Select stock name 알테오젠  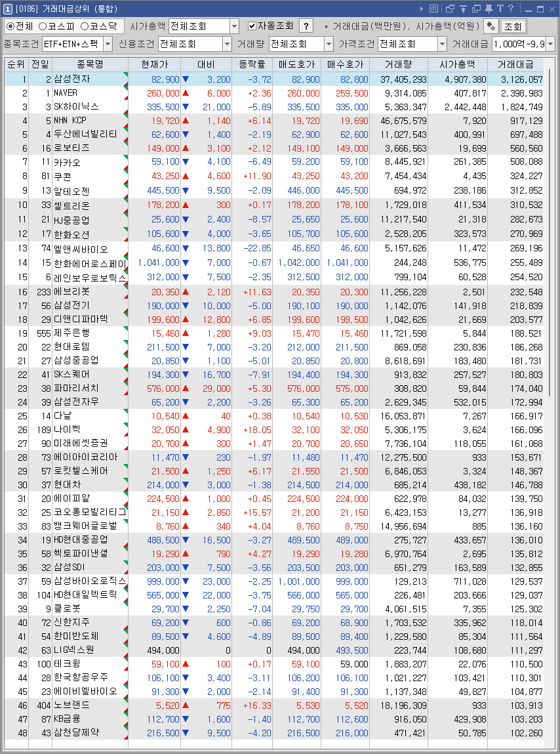coord(71,191)
